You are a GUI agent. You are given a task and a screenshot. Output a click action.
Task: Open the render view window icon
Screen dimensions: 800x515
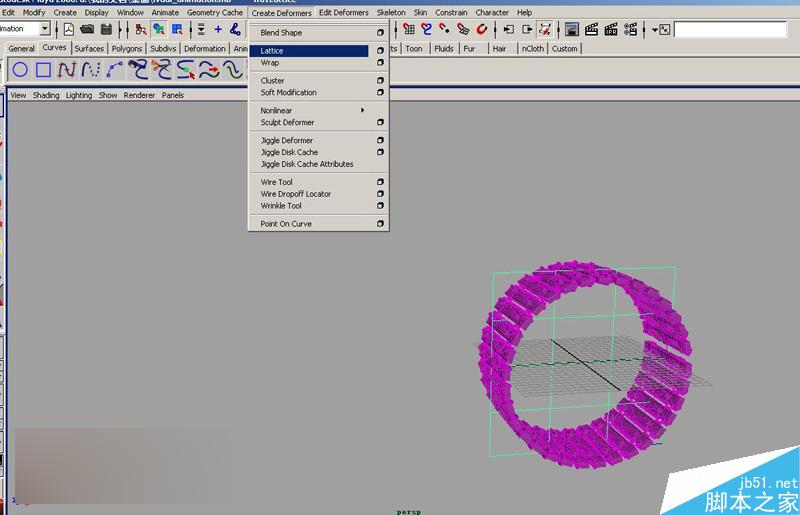coord(572,30)
